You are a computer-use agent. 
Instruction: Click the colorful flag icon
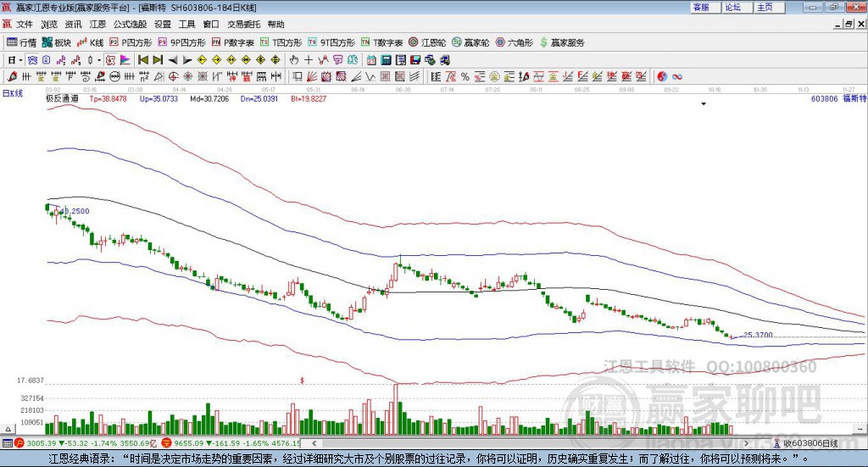125,60
